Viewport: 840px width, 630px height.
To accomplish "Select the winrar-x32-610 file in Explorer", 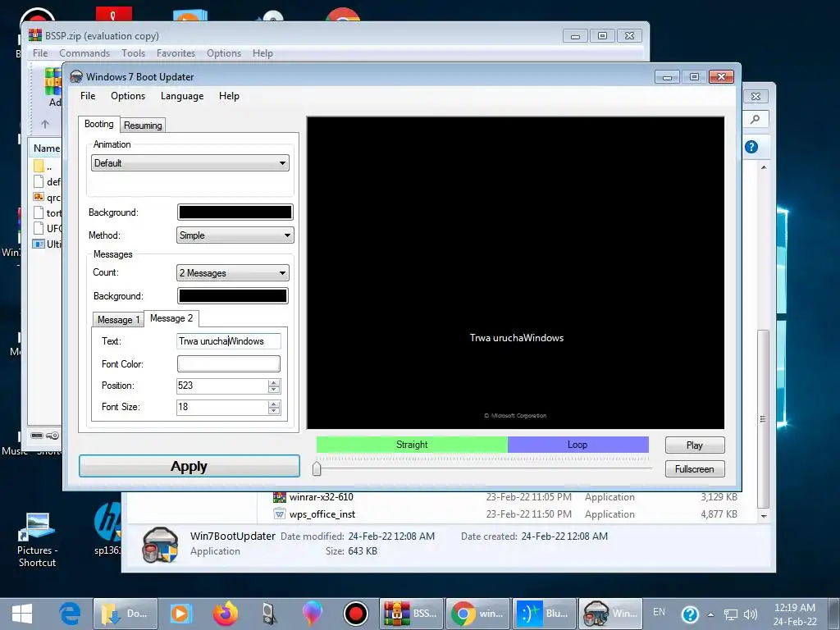I will tap(322, 497).
